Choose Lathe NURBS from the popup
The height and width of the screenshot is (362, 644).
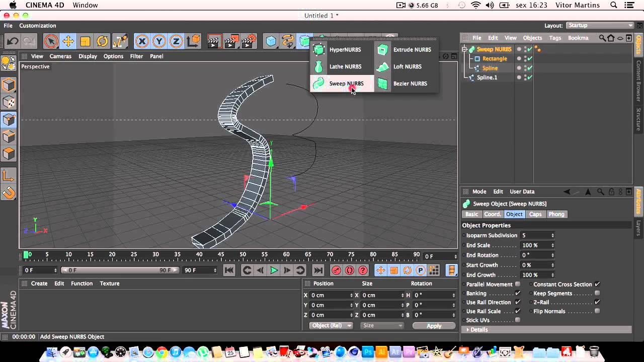pos(342,66)
